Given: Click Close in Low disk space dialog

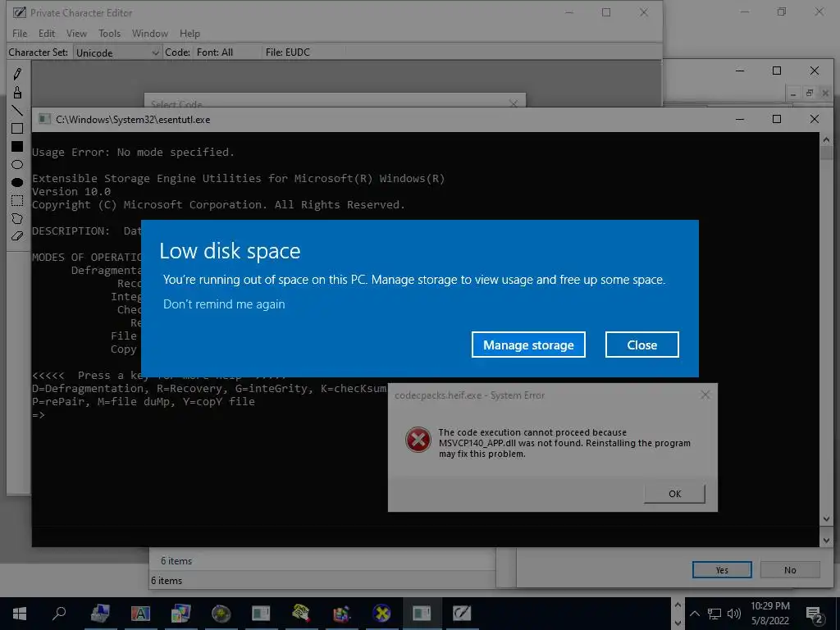Looking at the screenshot, I should click(x=641, y=345).
